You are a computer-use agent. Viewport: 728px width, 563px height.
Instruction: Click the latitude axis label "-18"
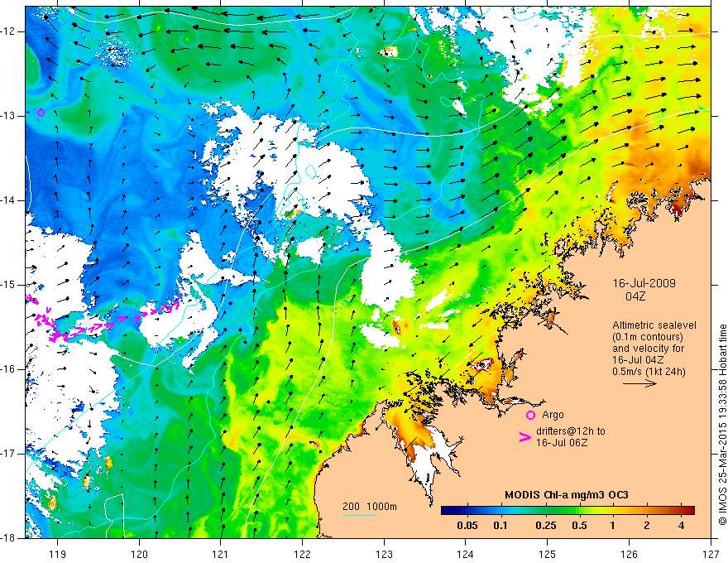pos(9,538)
